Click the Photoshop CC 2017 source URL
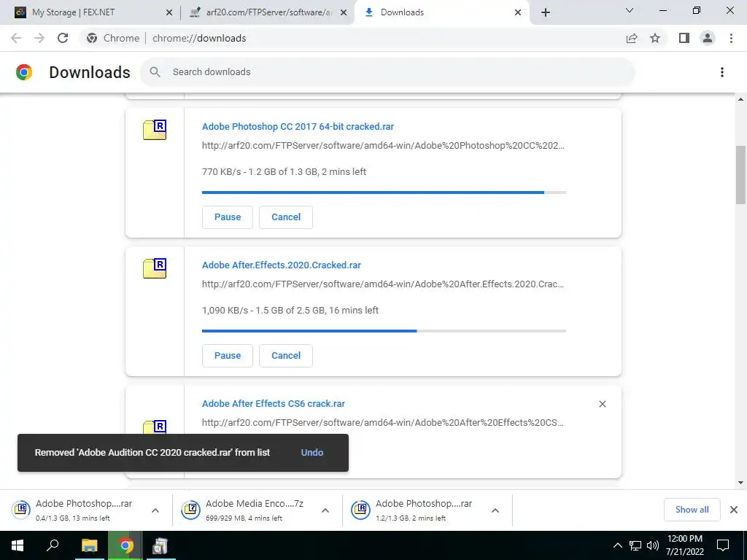 pyautogui.click(x=383, y=146)
